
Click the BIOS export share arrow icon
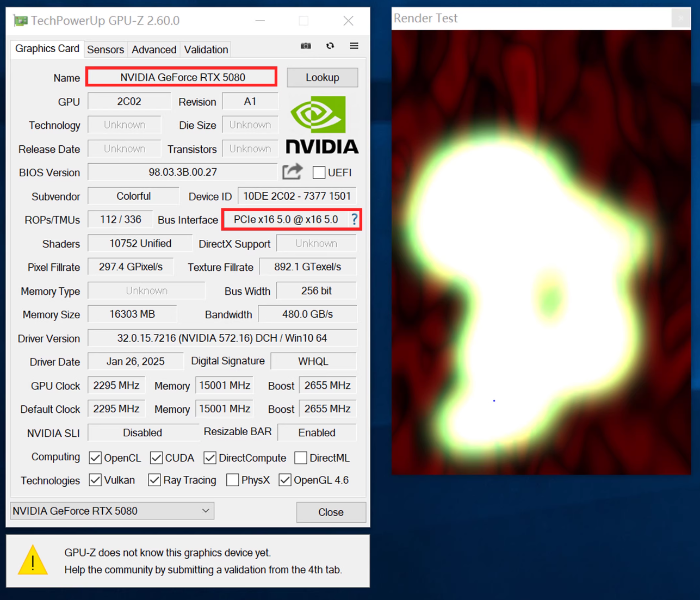(x=292, y=172)
